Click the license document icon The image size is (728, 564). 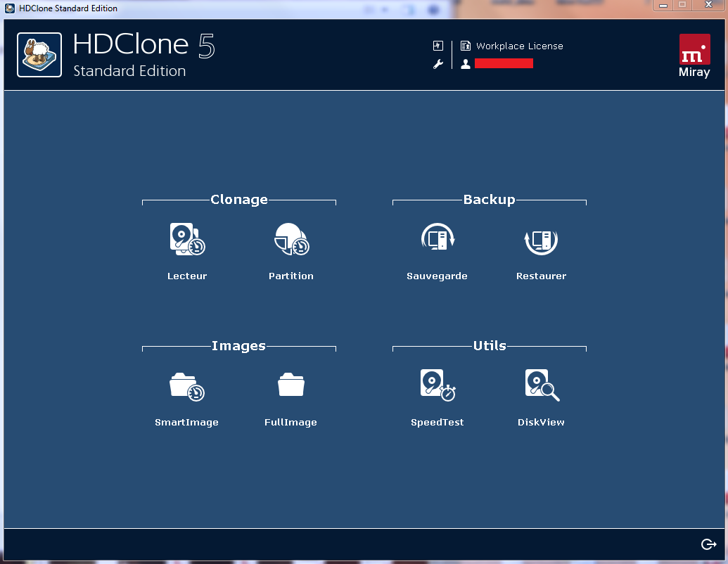(x=465, y=46)
